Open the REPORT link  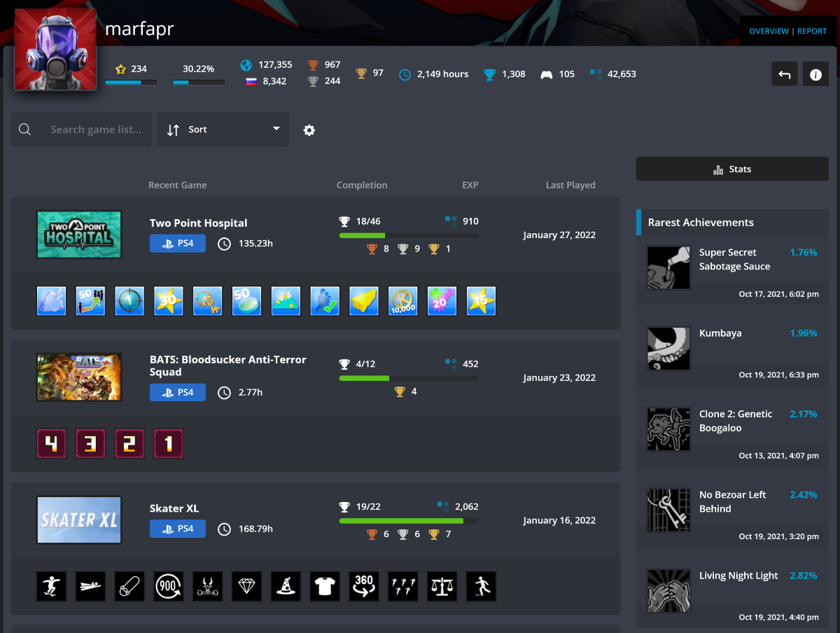click(x=812, y=32)
